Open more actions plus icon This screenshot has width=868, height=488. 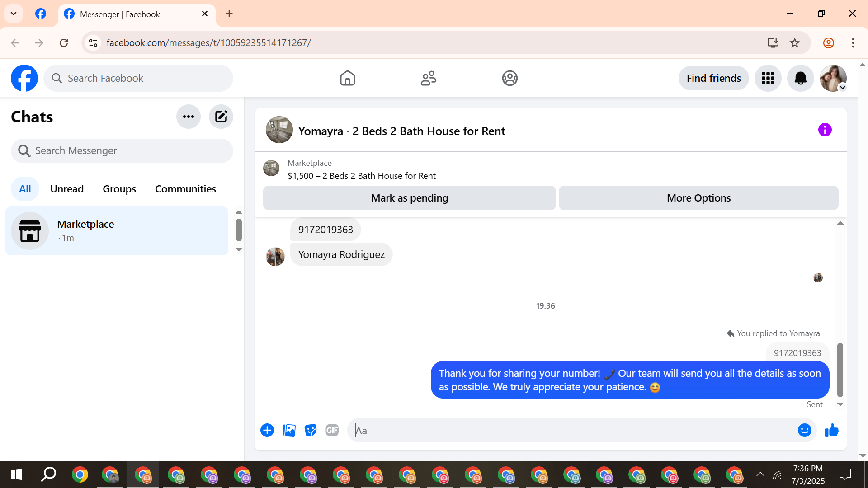(267, 430)
